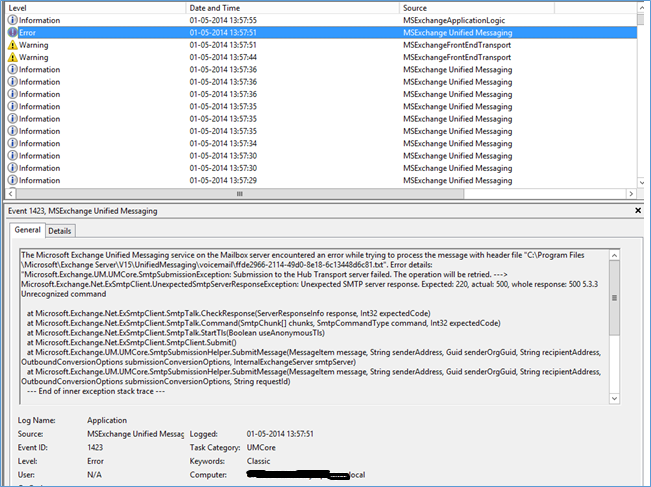Select the 13:57:51 MSExchangeFrontEndTransport warning row
The image size is (651, 487).
(x=321, y=45)
